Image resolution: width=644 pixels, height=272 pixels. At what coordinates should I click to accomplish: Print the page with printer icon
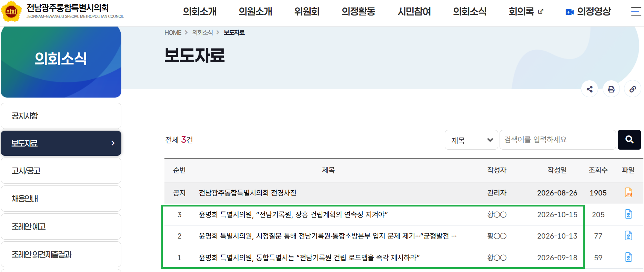coord(611,89)
